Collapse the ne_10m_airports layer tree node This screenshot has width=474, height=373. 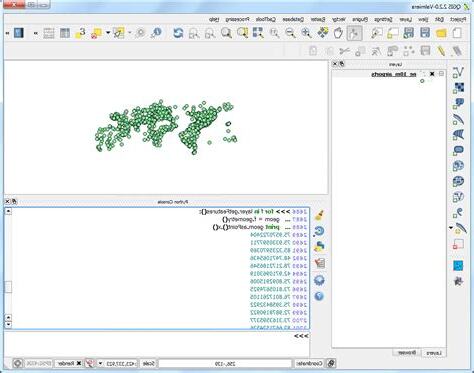442,74
